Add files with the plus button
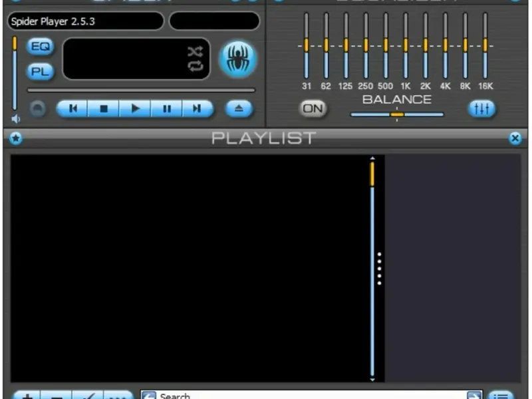 [x=27, y=396]
